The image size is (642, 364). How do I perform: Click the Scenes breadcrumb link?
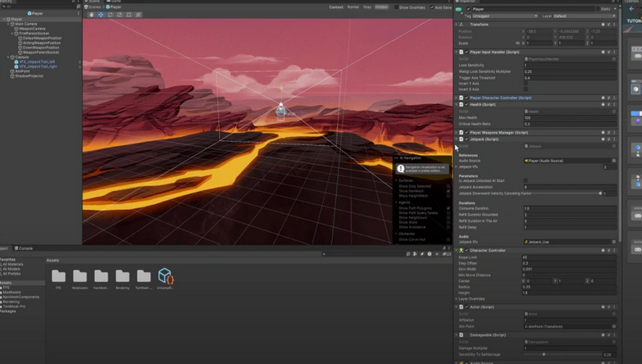coord(95,7)
